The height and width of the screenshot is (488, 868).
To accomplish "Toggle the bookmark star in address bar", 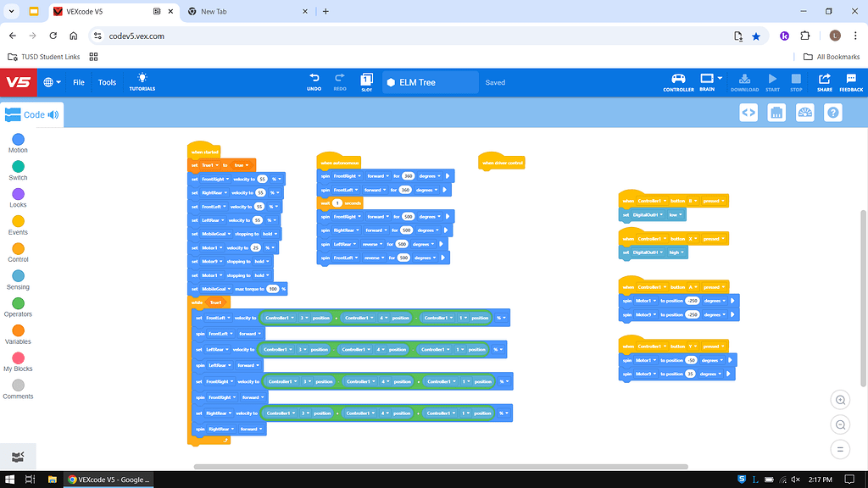I will coord(756,36).
